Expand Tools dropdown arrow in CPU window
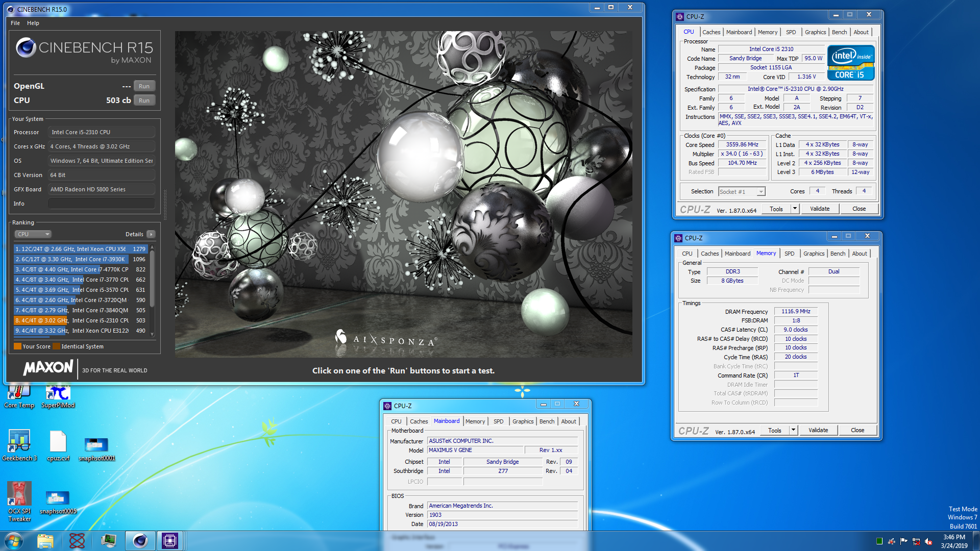The width and height of the screenshot is (980, 551). coord(795,209)
